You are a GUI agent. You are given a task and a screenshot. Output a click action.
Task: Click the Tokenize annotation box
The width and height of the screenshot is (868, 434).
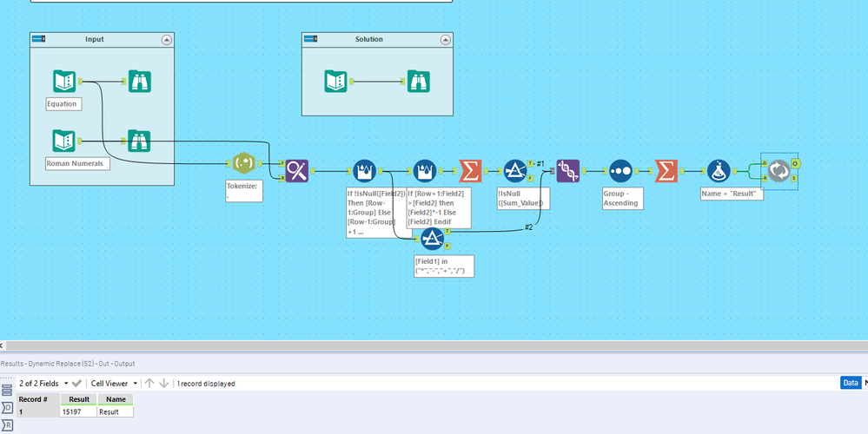[244, 191]
